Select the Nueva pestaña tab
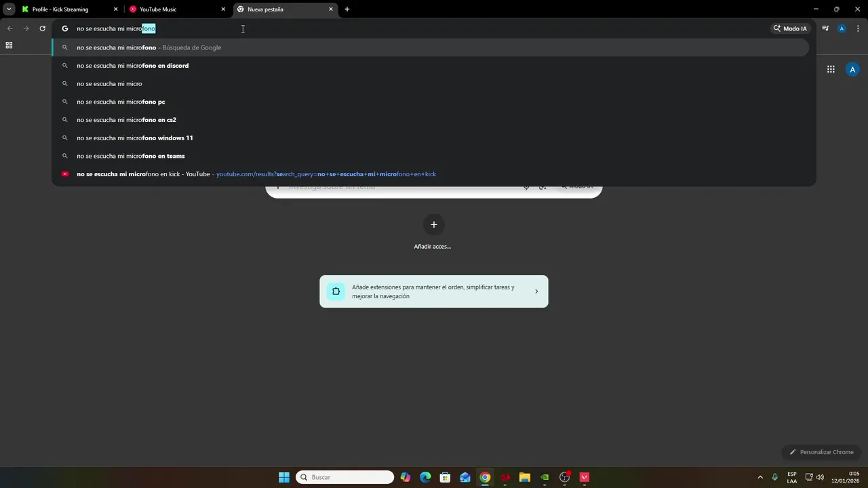This screenshot has width=868, height=488. point(285,9)
